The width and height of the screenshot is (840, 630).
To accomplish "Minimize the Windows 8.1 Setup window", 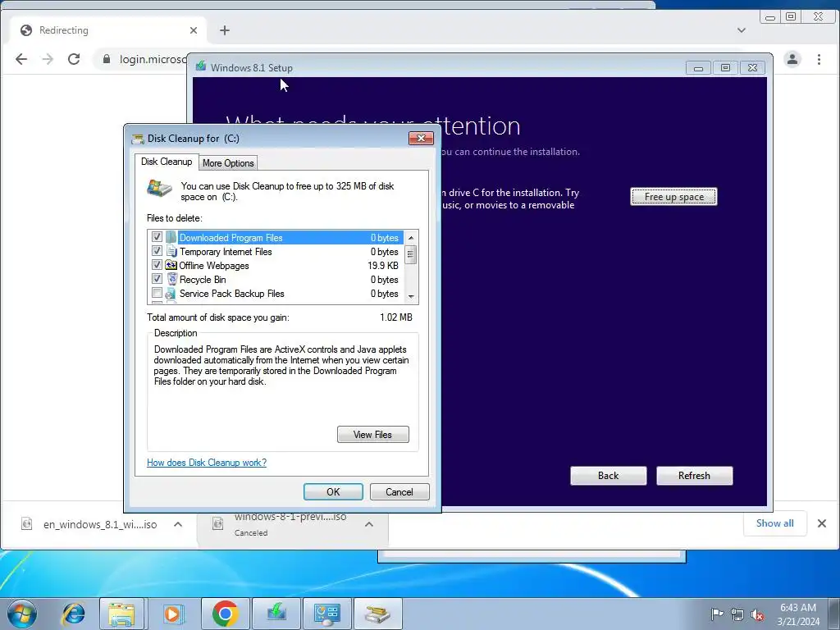I will (699, 68).
